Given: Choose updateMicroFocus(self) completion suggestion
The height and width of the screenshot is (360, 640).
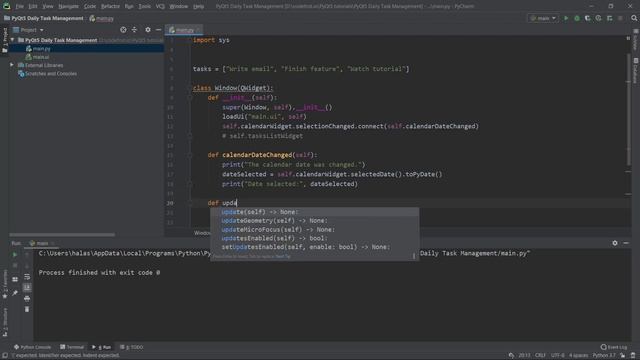Looking at the screenshot, I should point(314,229).
